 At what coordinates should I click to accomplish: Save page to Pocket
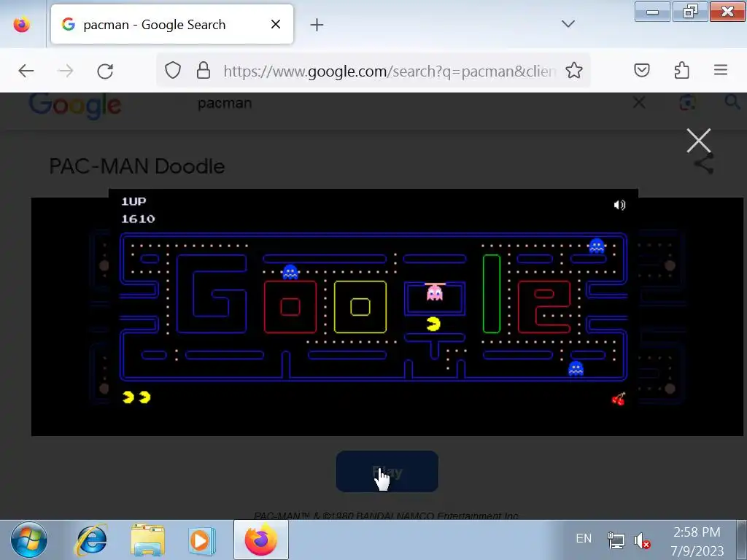tap(642, 71)
